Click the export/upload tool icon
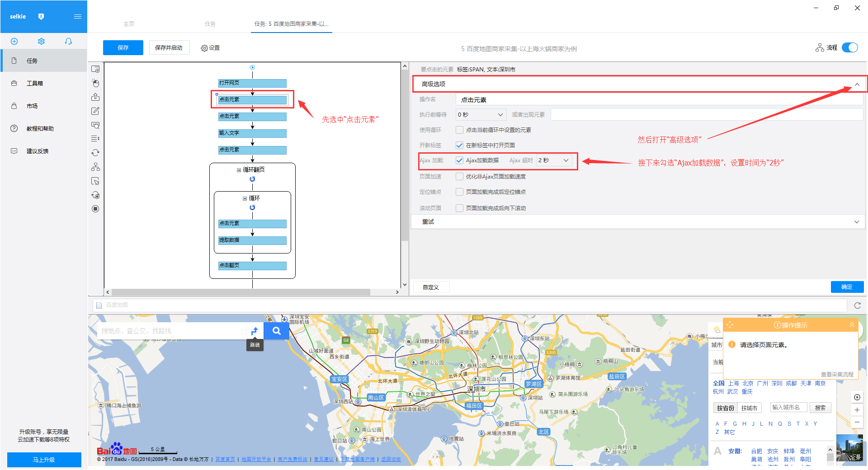 click(x=95, y=97)
